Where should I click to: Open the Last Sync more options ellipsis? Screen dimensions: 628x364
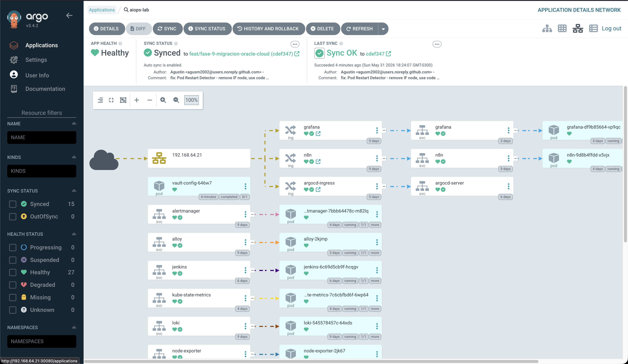pyautogui.click(x=437, y=44)
